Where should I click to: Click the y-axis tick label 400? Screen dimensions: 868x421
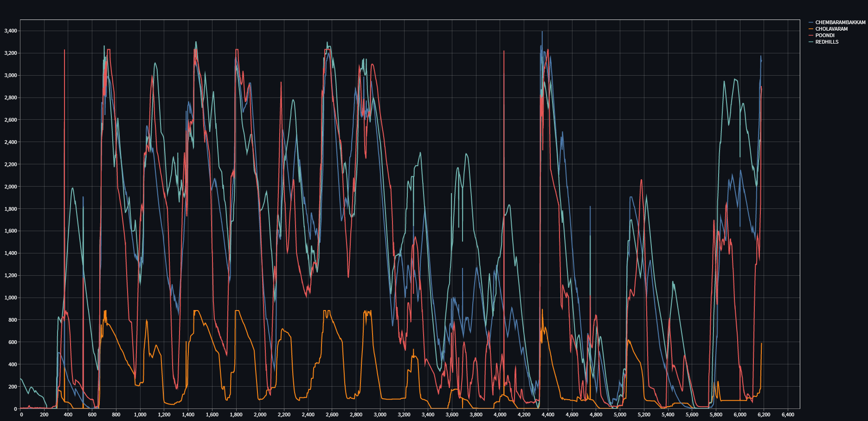coord(13,364)
